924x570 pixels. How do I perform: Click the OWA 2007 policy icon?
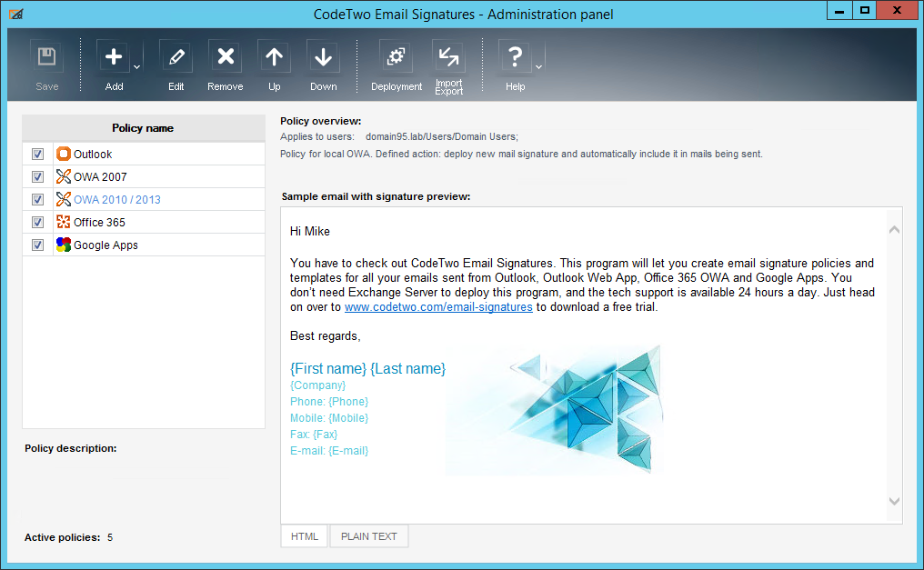click(63, 176)
